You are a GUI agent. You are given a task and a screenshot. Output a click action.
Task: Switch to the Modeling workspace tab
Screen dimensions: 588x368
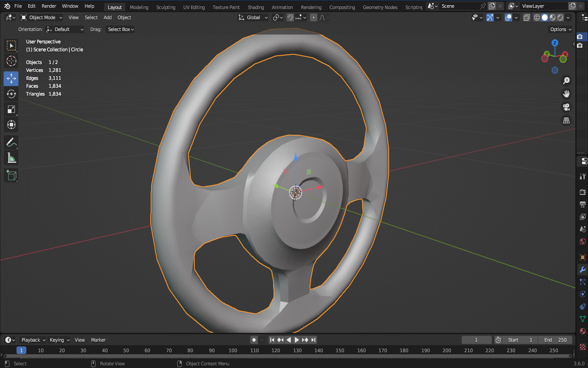pos(139,7)
